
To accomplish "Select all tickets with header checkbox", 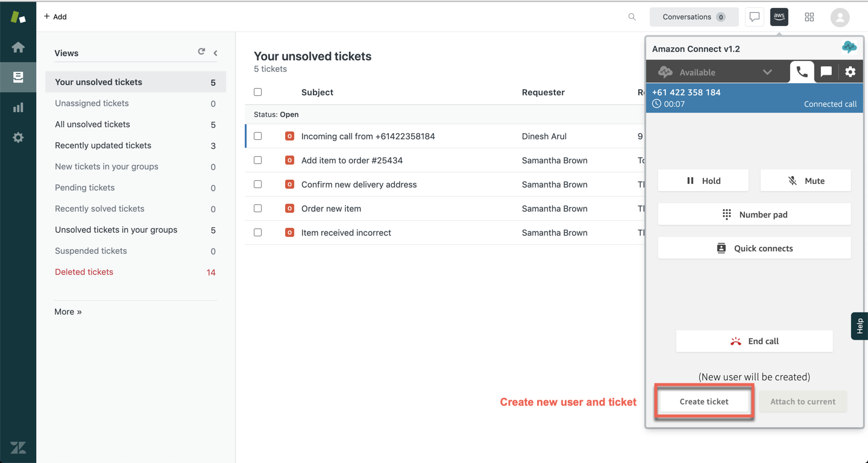I will 258,92.
